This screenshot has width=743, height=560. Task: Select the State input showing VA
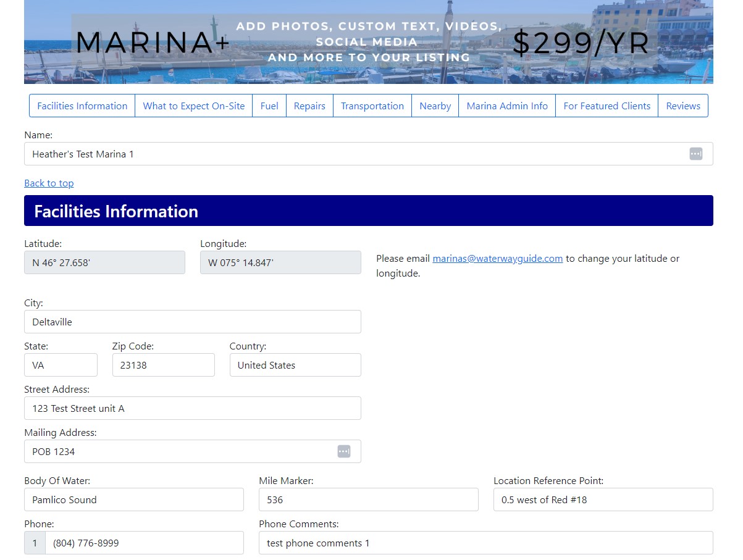tap(61, 365)
